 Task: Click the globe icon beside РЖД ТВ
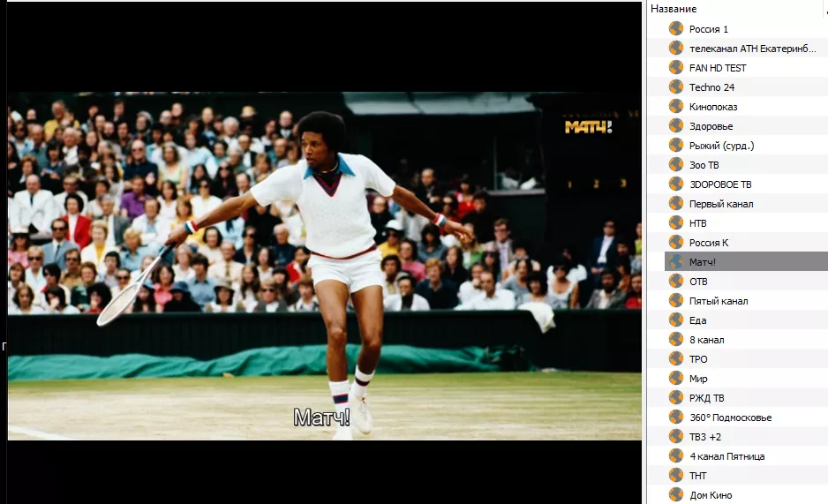pos(676,397)
